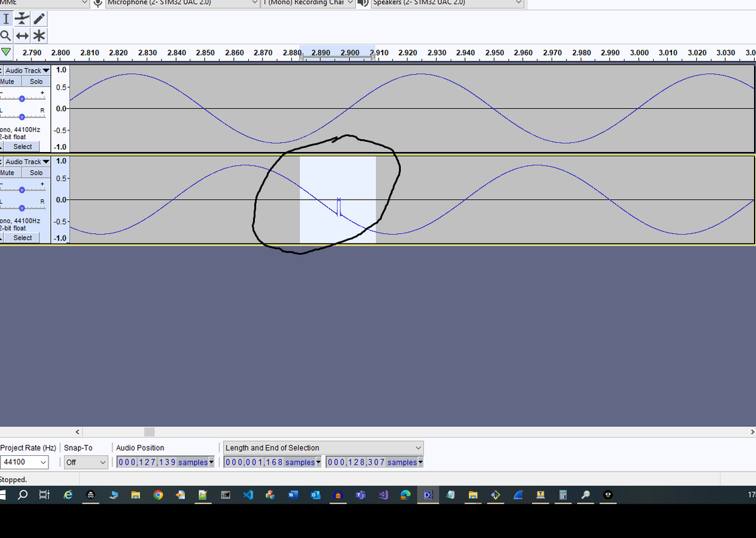Click Select button on first track

[22, 147]
